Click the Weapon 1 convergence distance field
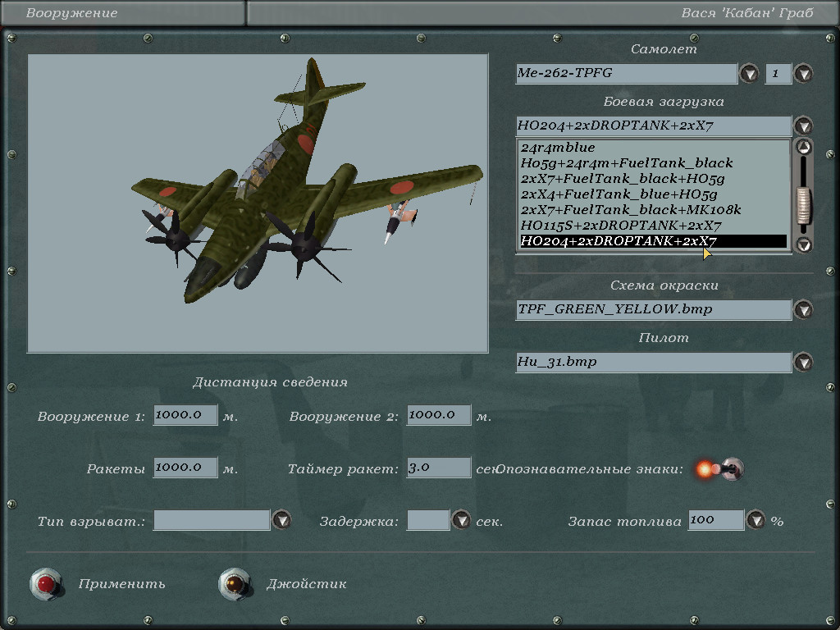This screenshot has height=630, width=840. click(x=185, y=415)
